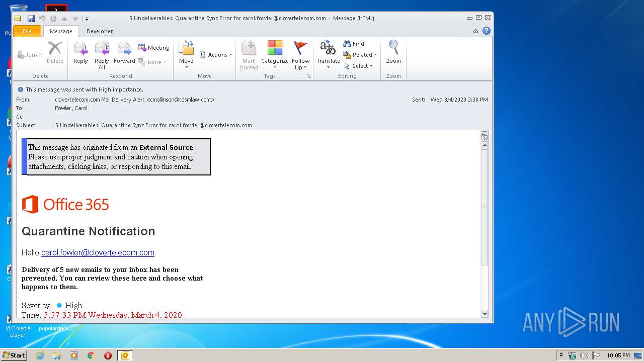Click the carol.fowler@clovertelecom.com link
The width and height of the screenshot is (644, 362).
98,253
